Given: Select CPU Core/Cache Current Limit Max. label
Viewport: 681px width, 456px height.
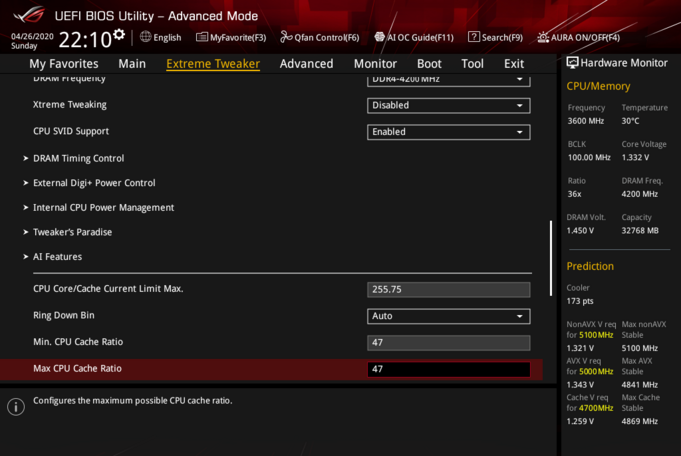Looking at the screenshot, I should [x=108, y=289].
